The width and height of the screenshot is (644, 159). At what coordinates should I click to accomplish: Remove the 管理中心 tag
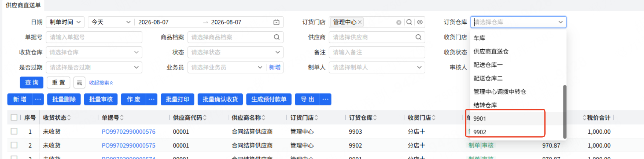[360, 22]
